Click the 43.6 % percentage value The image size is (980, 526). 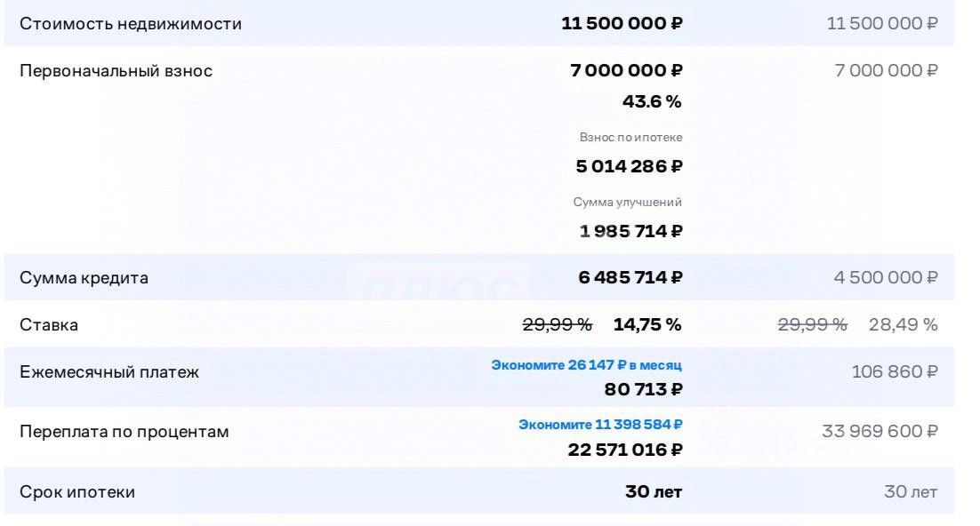pyautogui.click(x=652, y=101)
